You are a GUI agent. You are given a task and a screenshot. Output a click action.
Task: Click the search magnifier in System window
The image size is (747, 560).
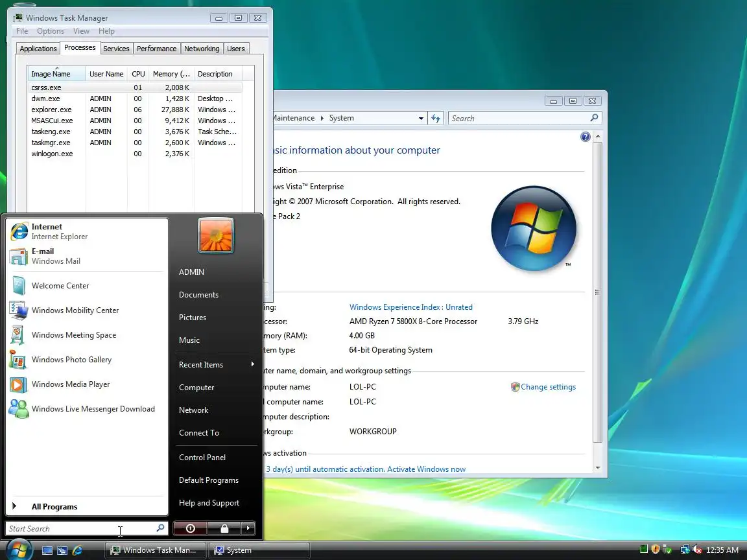[x=594, y=118]
